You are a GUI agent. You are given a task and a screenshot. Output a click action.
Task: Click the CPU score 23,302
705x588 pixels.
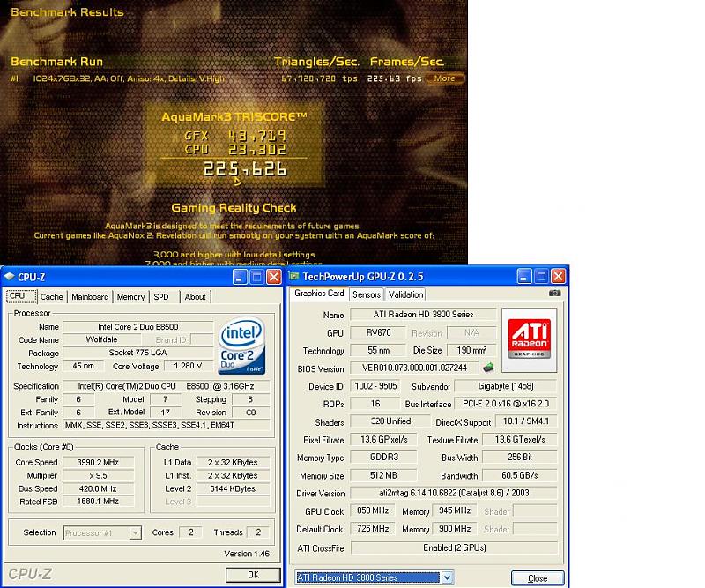tap(257, 149)
